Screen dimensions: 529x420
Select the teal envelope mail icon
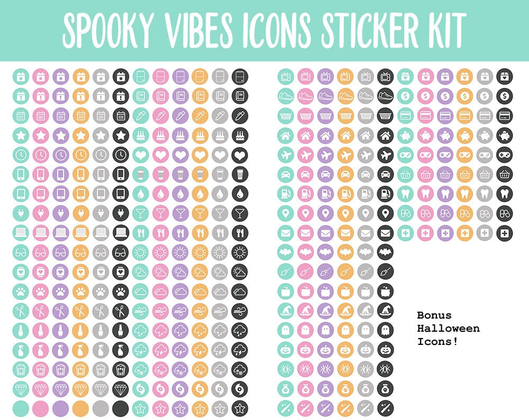tap(286, 232)
